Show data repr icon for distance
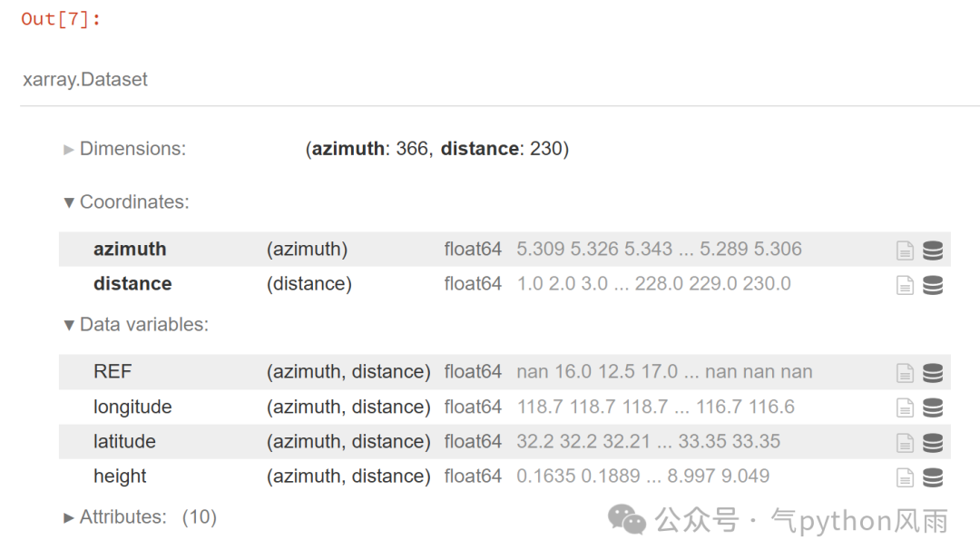The width and height of the screenshot is (980, 560). pos(933,285)
